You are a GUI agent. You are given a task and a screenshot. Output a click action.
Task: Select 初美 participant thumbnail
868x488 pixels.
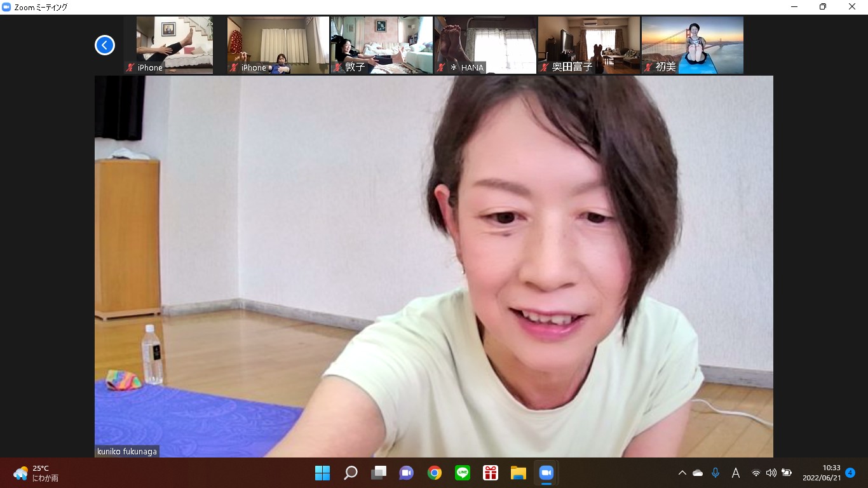(x=693, y=45)
